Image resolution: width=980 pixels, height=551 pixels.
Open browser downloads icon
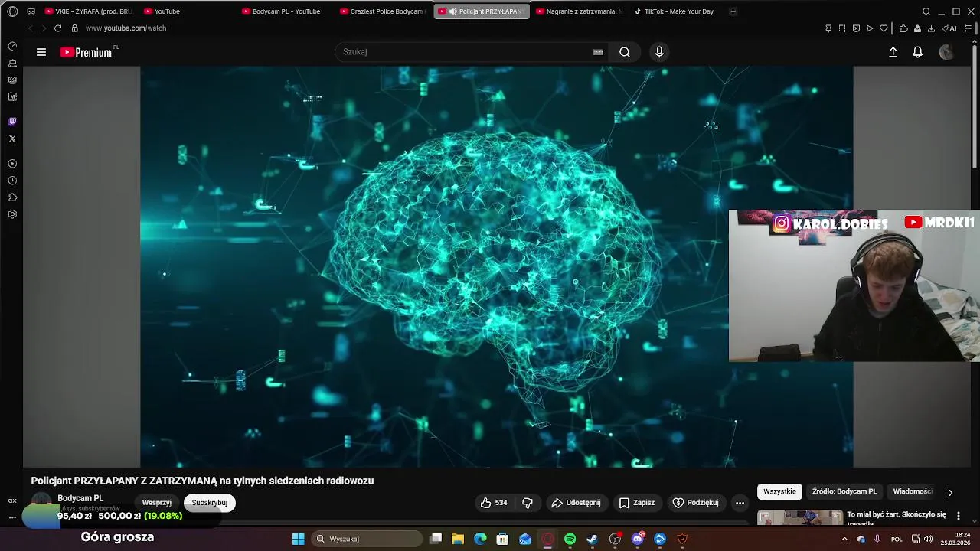(x=931, y=28)
